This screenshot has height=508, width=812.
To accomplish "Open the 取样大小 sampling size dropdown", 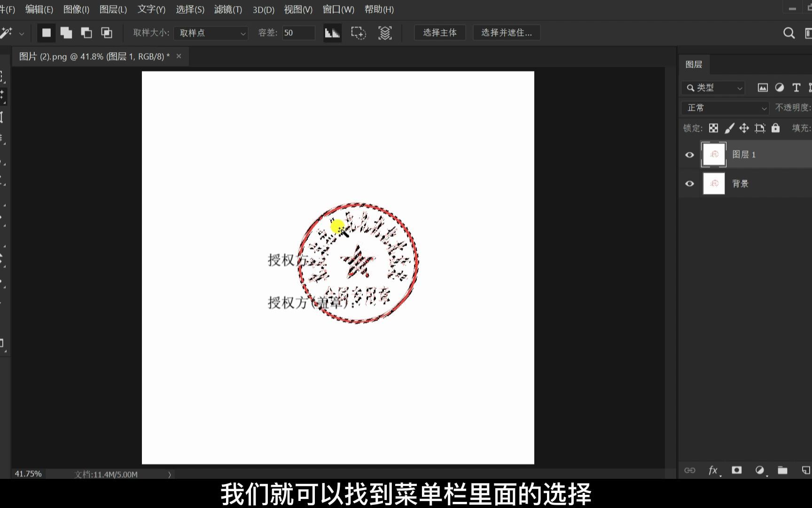I will (x=211, y=33).
